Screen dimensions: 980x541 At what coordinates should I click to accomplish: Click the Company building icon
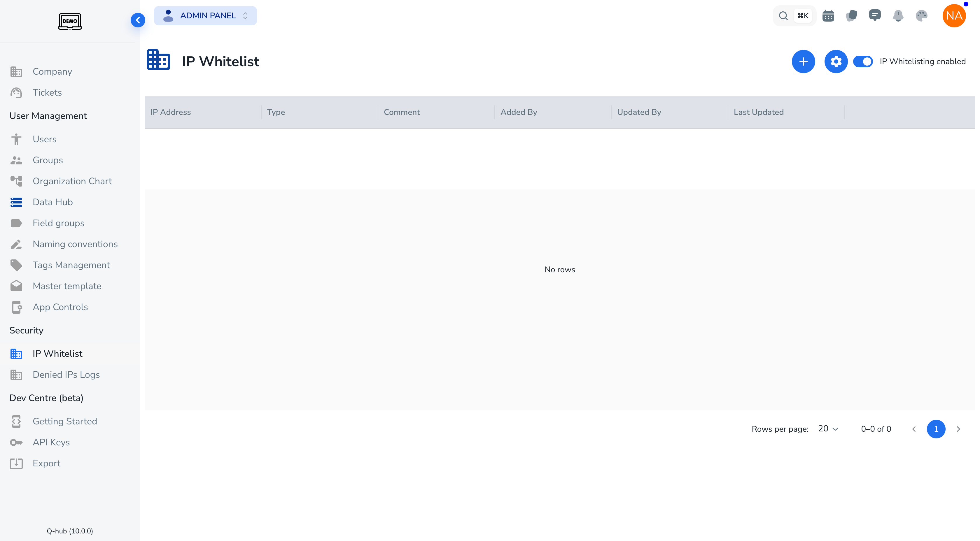(16, 71)
